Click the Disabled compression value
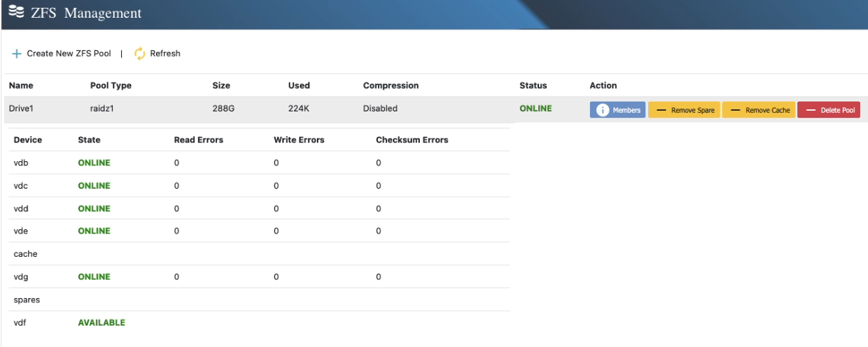Screen dimensions: 868x347 point(380,109)
